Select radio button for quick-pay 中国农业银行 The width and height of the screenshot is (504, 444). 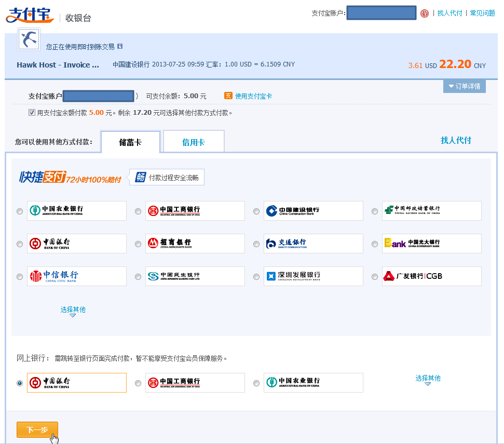[x=20, y=211]
